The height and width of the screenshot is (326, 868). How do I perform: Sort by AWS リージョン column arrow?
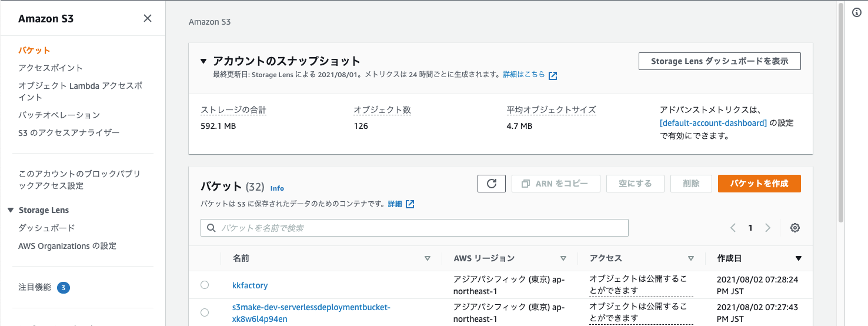point(563,258)
